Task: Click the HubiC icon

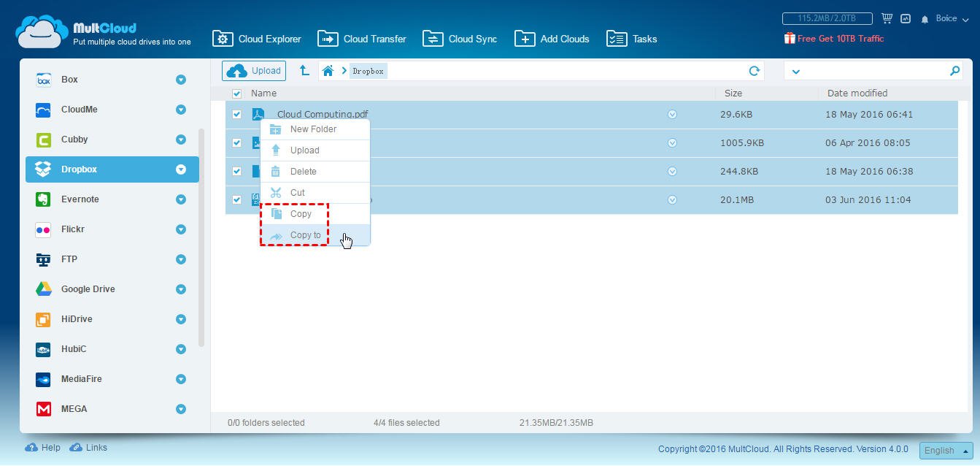Action: pos(43,349)
